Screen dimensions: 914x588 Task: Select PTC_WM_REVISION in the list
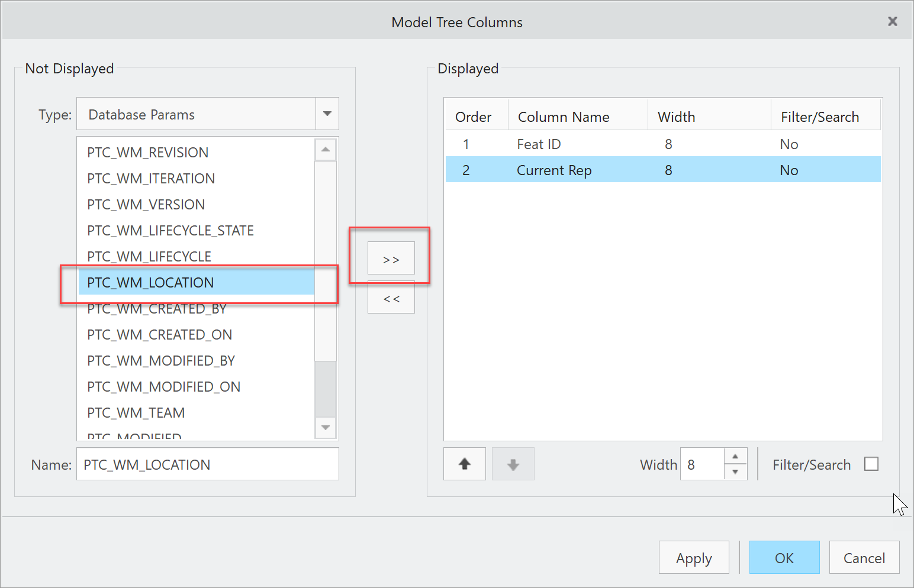tap(148, 153)
